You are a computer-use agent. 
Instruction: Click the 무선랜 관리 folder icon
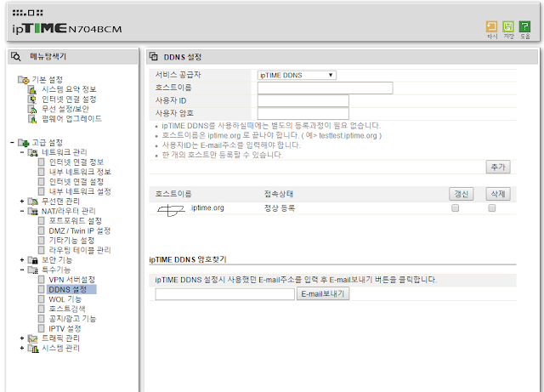[x=33, y=202]
